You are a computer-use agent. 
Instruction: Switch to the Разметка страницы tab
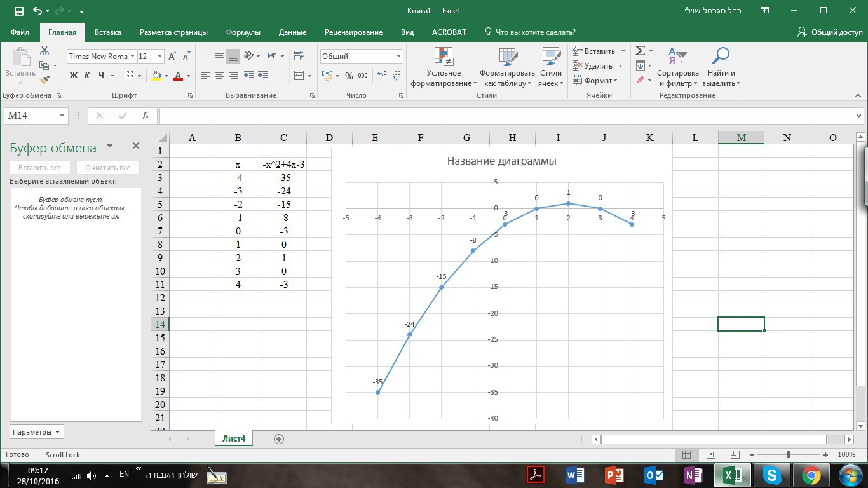pyautogui.click(x=173, y=32)
